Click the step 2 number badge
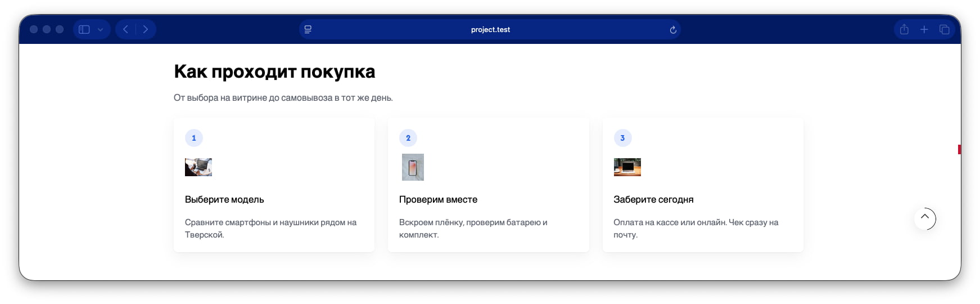The width and height of the screenshot is (980, 304). [408, 138]
